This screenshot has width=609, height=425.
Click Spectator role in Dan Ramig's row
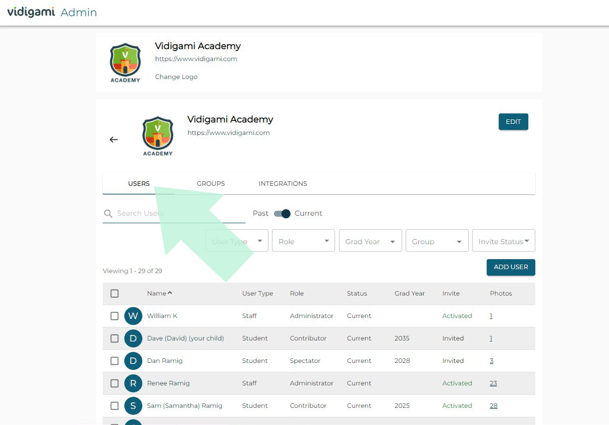[x=305, y=361]
